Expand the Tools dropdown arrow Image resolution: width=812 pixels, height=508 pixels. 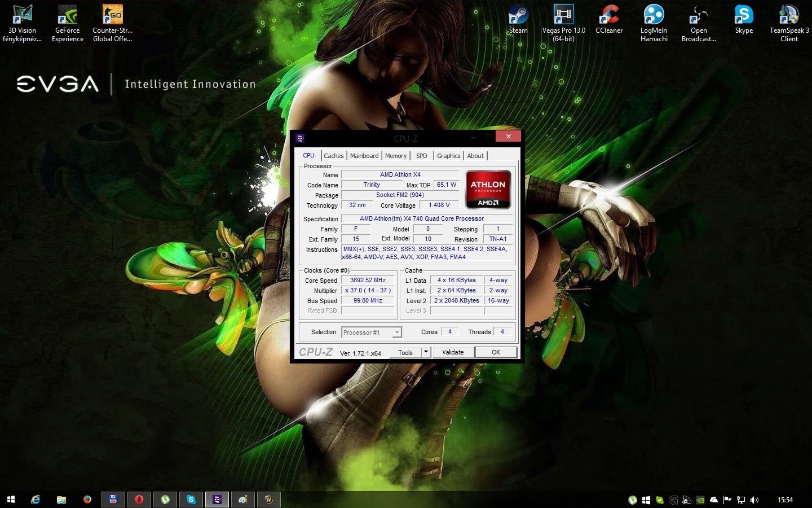pyautogui.click(x=426, y=352)
